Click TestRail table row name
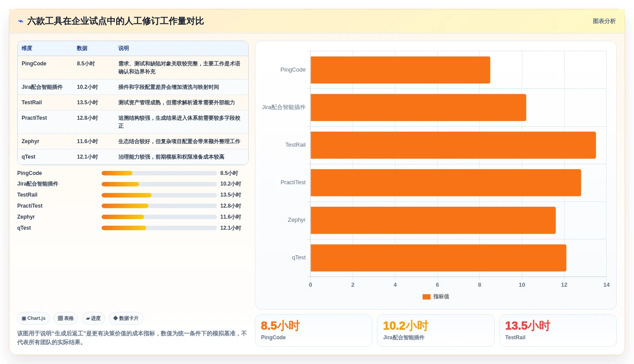The height and width of the screenshot is (364, 634). (32, 102)
